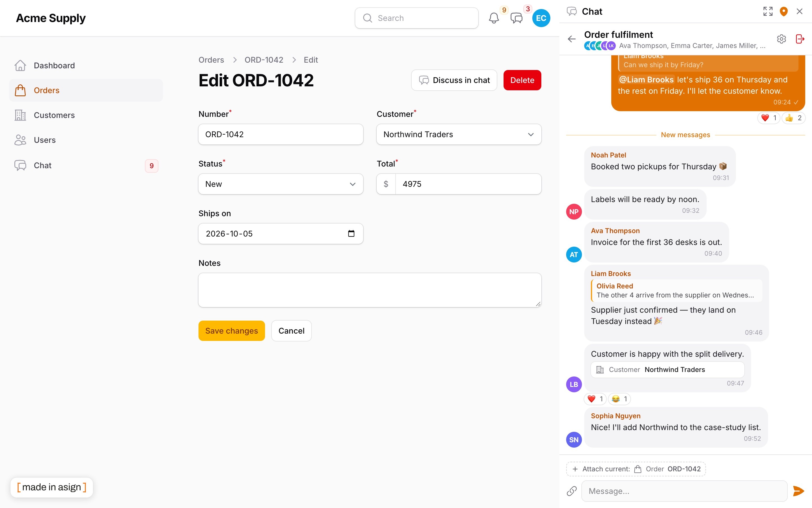Open Order fulfilment chat settings gear
Image resolution: width=812 pixels, height=508 pixels.
pos(782,39)
